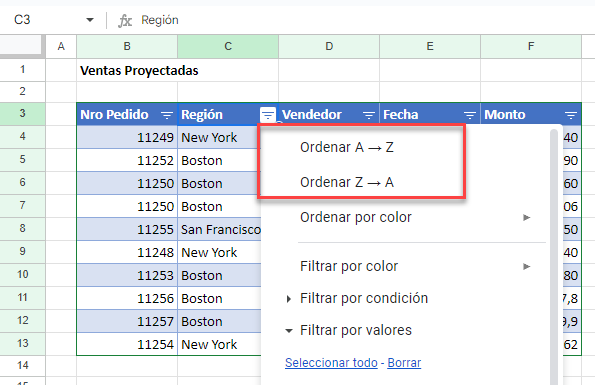Viewport: 595px width, 385px height.
Task: Collapse the Filtrar por valores section
Action: [x=289, y=331]
